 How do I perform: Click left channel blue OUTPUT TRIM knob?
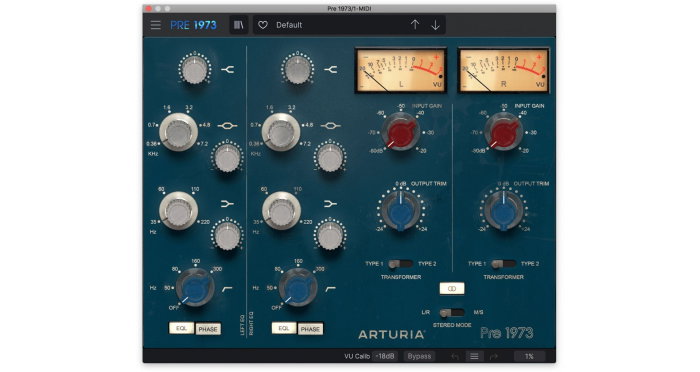tap(400, 210)
